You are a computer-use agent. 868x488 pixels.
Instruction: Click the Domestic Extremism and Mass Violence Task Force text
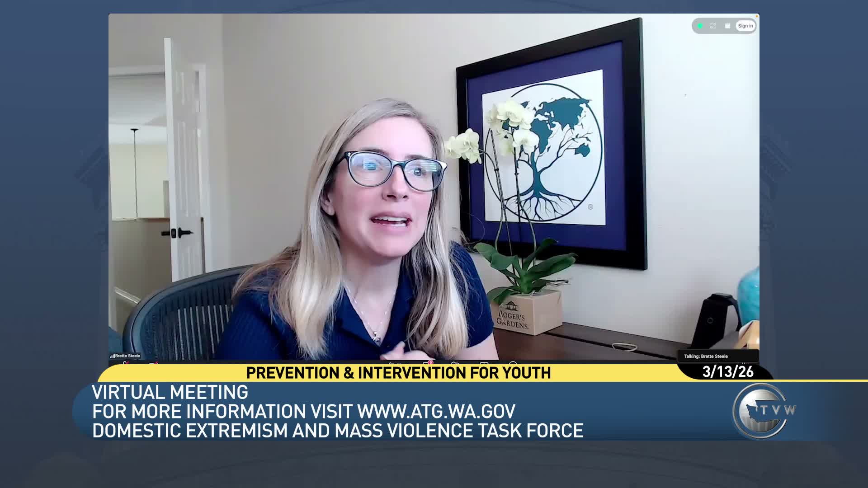coord(337,431)
